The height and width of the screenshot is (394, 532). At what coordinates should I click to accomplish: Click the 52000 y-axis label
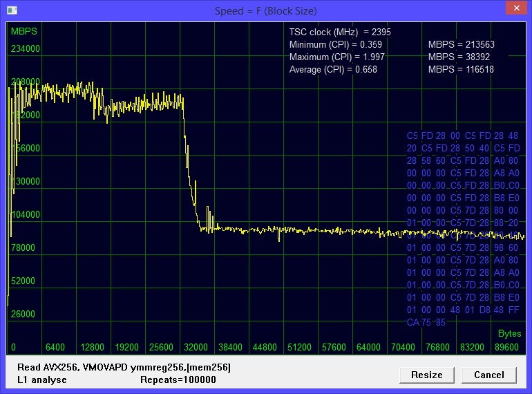[x=23, y=281]
